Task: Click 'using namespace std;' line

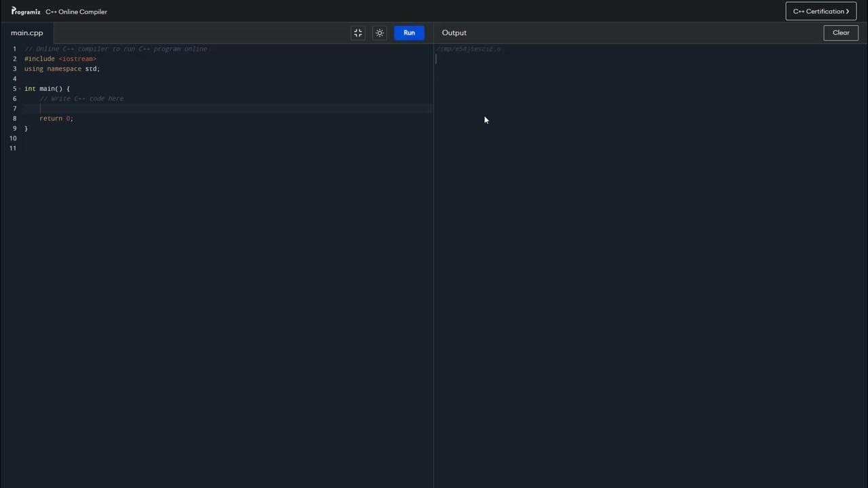Action: pyautogui.click(x=62, y=69)
